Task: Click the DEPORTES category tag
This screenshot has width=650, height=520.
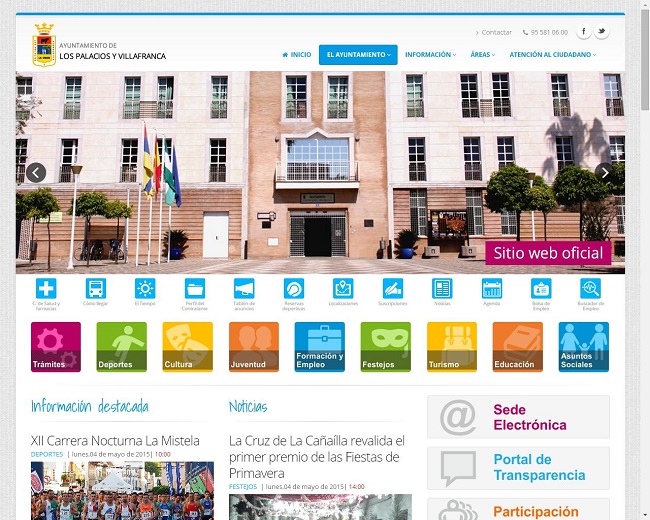Action: (x=47, y=454)
